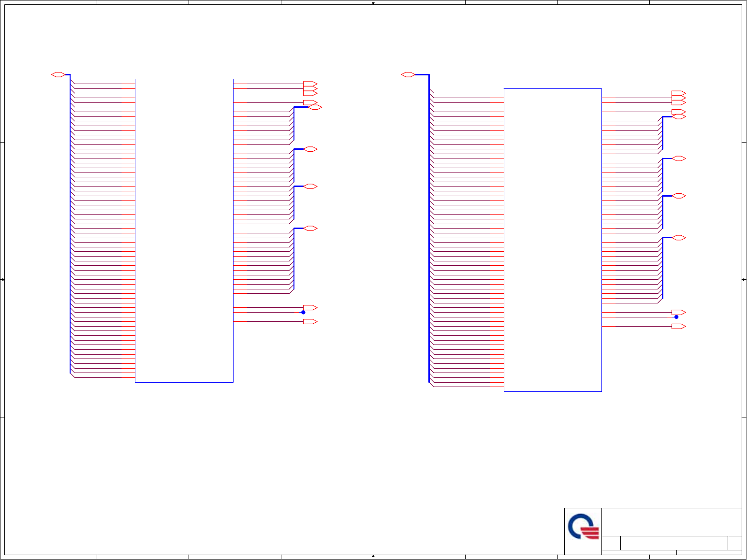Select the blue junction dot beside left component
Image resolution: width=747 pixels, height=560 pixels.
tap(303, 312)
